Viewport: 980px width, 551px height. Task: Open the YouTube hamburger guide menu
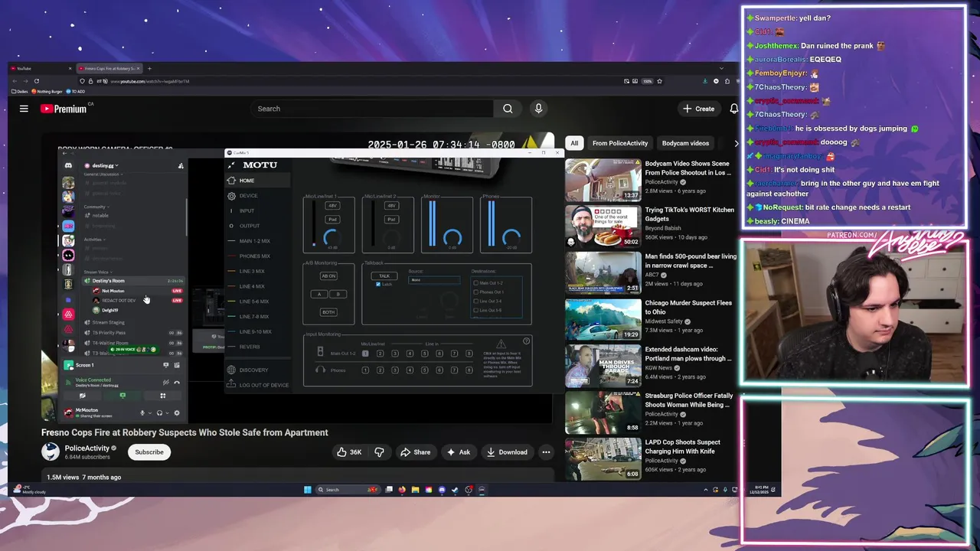[24, 109]
